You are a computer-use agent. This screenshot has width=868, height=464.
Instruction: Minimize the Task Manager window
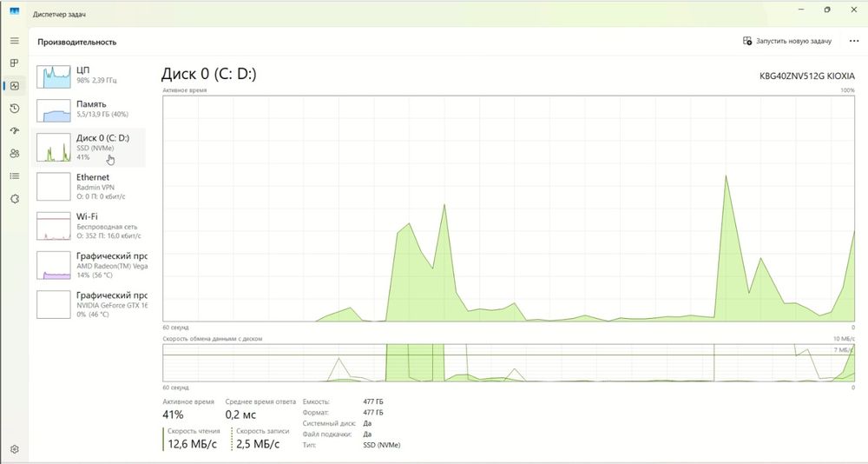click(x=801, y=10)
